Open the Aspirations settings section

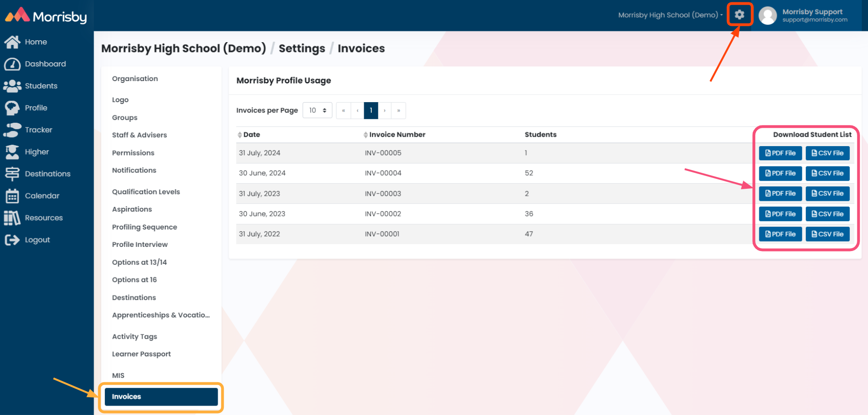132,209
